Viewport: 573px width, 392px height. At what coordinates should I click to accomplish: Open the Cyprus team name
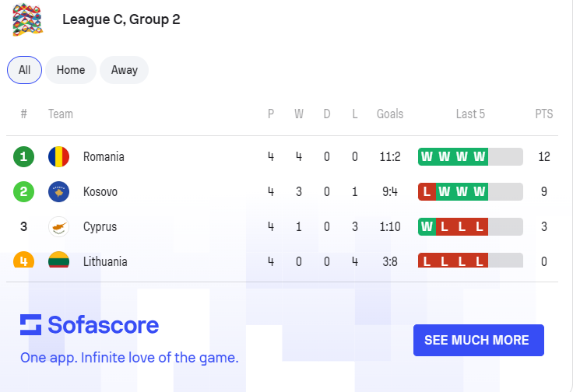tap(100, 226)
